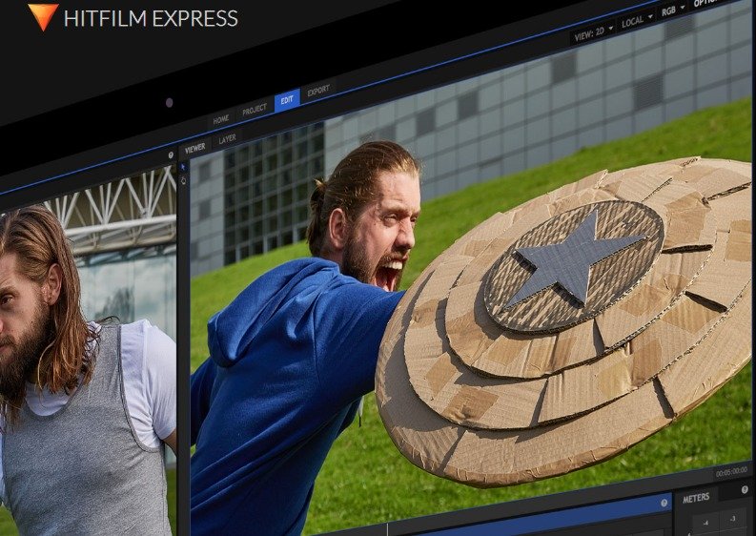Open the VIEW: 2D dropdown
This screenshot has height=536, width=756.
[x=593, y=32]
